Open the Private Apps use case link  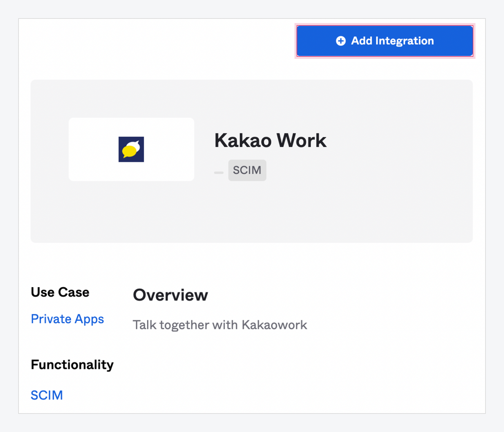[67, 319]
